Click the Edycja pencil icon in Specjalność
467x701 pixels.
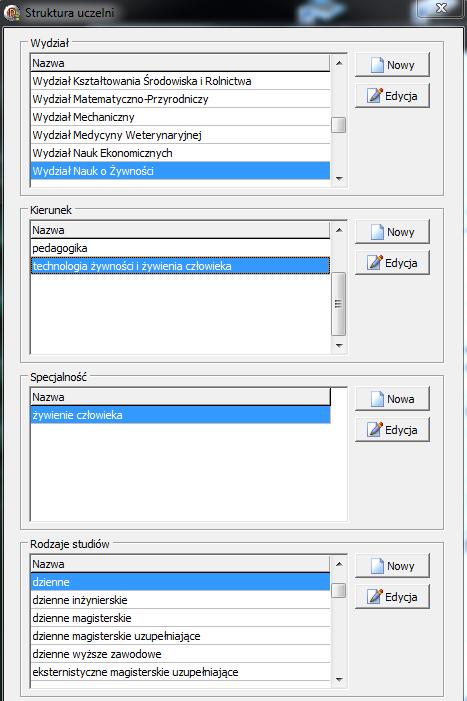coord(374,429)
